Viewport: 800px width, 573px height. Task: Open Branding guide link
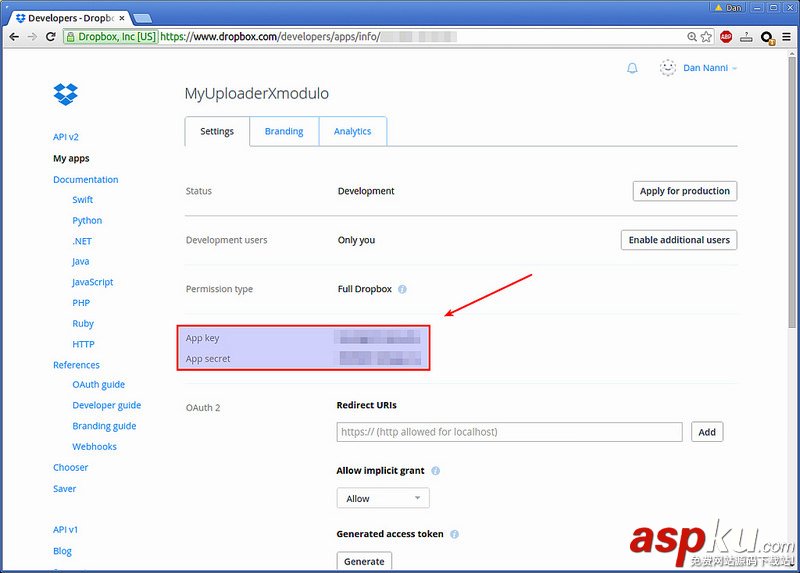[104, 426]
